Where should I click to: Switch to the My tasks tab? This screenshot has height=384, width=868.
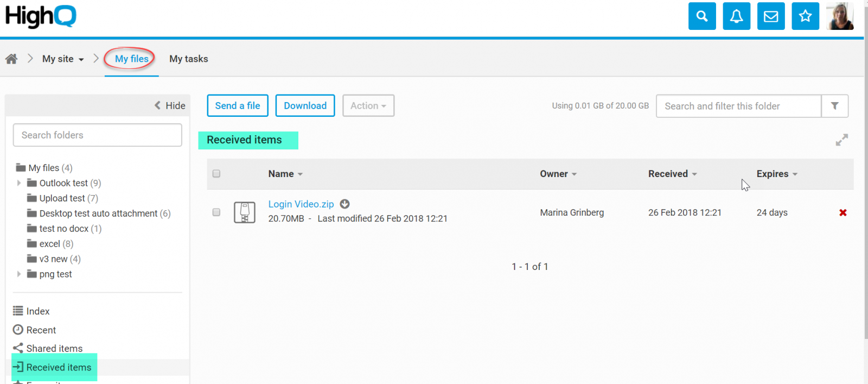coord(188,59)
